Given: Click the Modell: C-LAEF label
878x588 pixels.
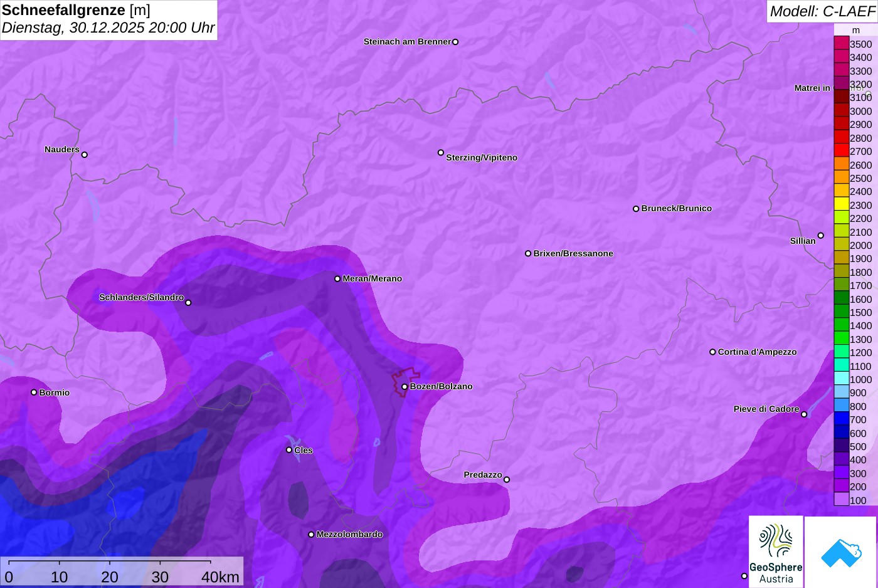Looking at the screenshot, I should pos(822,11).
